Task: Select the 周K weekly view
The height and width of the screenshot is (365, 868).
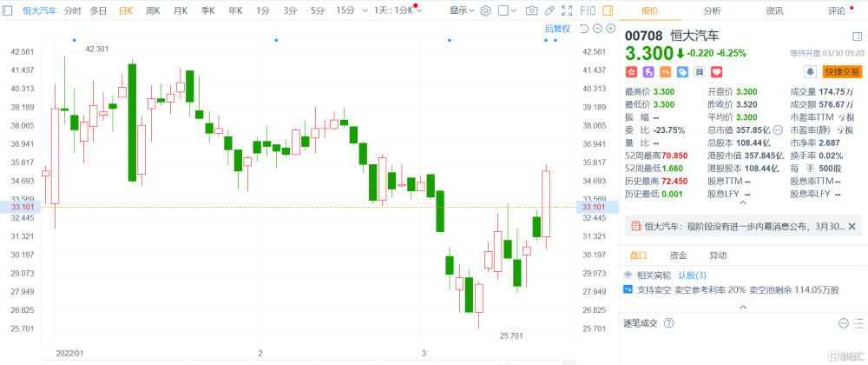Action: click(153, 10)
